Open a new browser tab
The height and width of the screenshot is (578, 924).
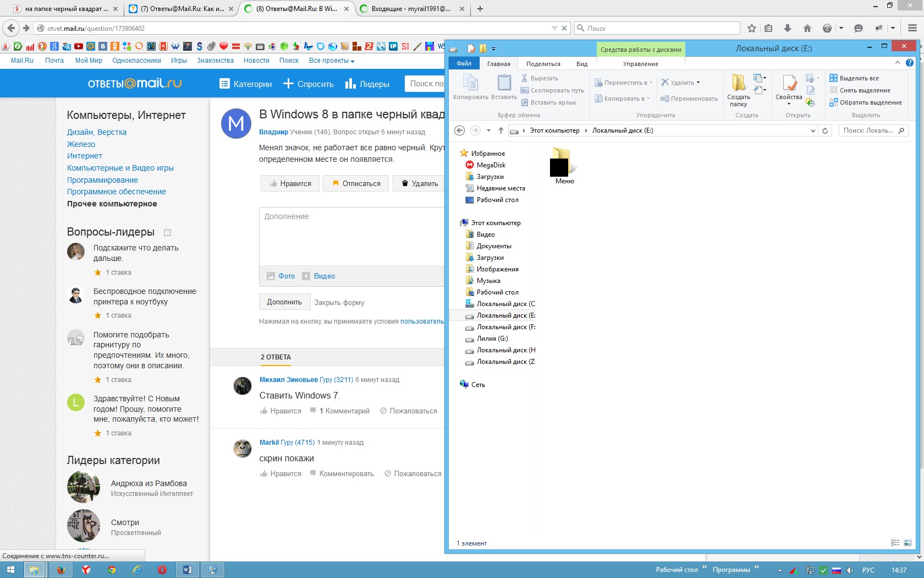pyautogui.click(x=480, y=9)
